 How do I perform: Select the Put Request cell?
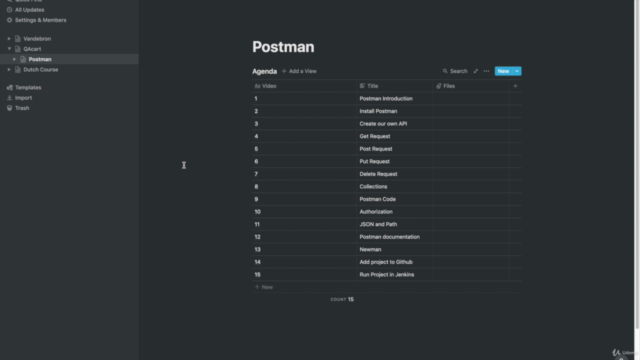coord(395,162)
